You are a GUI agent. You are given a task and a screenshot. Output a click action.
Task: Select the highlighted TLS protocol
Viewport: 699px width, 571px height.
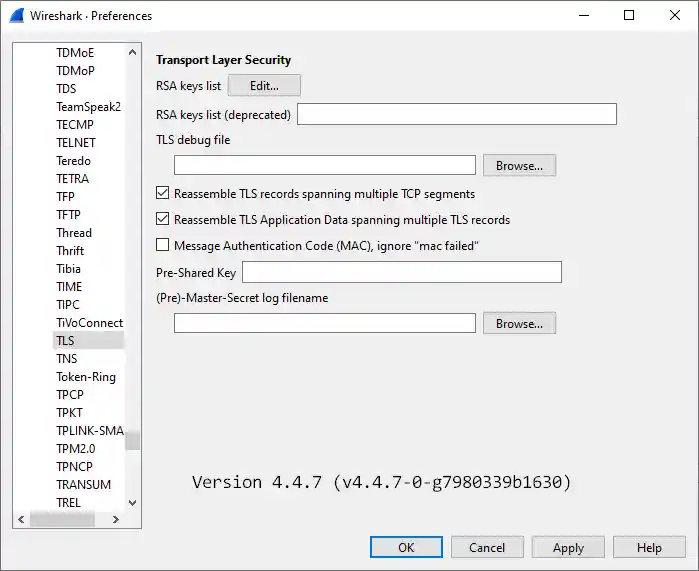(88, 341)
